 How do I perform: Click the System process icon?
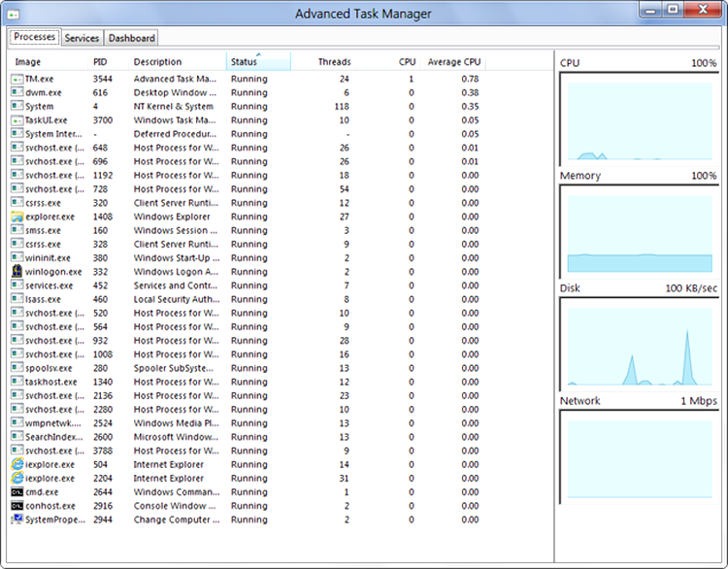point(17,107)
